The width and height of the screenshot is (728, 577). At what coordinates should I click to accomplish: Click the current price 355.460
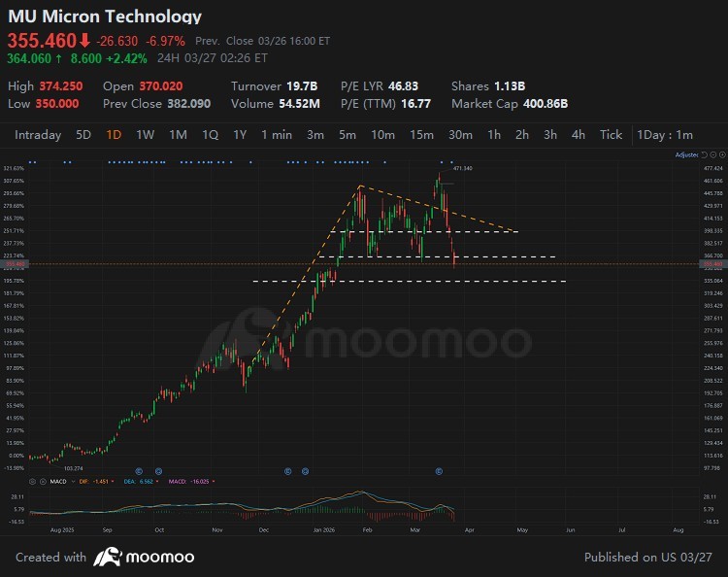[x=42, y=41]
